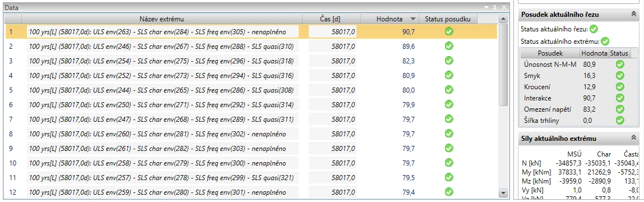
Task: Click value 79,5 in Hodnota column
Action: 408,178
